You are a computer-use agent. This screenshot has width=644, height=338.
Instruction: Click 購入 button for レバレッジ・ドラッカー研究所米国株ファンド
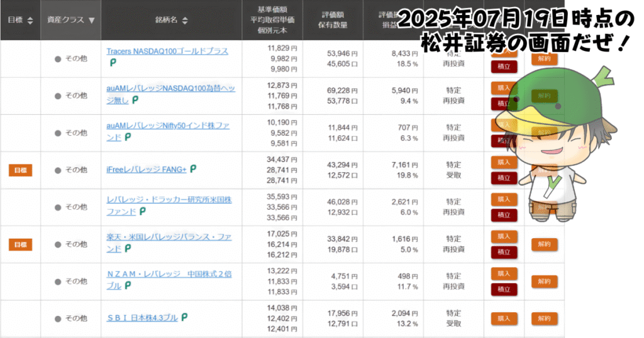click(x=504, y=199)
